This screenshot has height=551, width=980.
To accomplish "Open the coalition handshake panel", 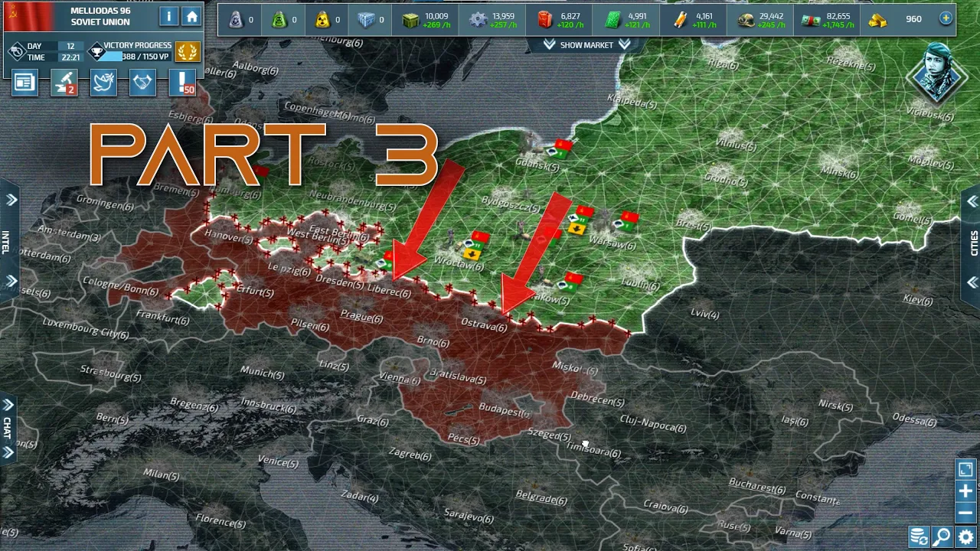I will point(142,83).
